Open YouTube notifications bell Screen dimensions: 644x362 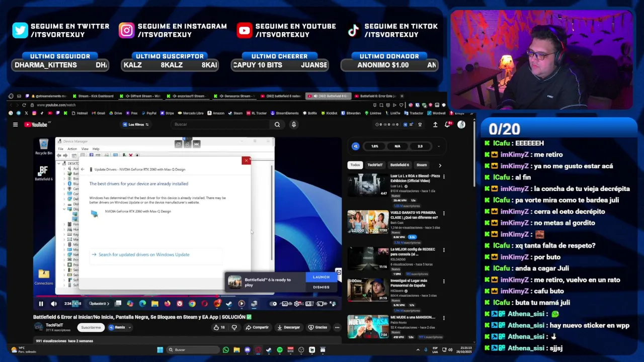tap(447, 125)
